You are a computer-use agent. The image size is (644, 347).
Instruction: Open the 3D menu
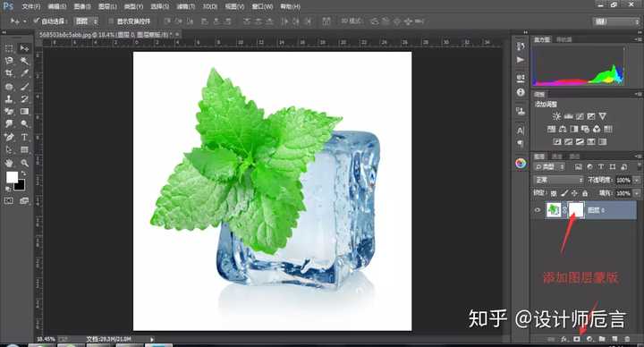(209, 6)
